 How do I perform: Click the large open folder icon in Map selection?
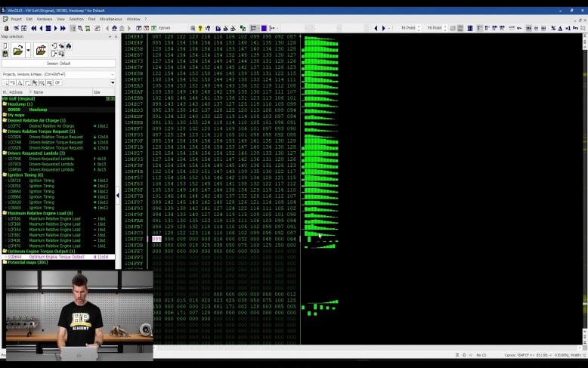[x=17, y=50]
